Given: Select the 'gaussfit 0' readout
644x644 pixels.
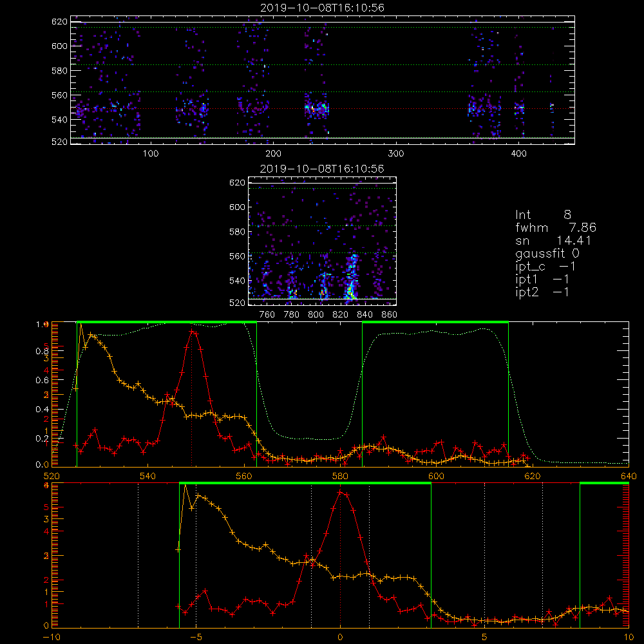Looking at the screenshot, I should [x=547, y=254].
